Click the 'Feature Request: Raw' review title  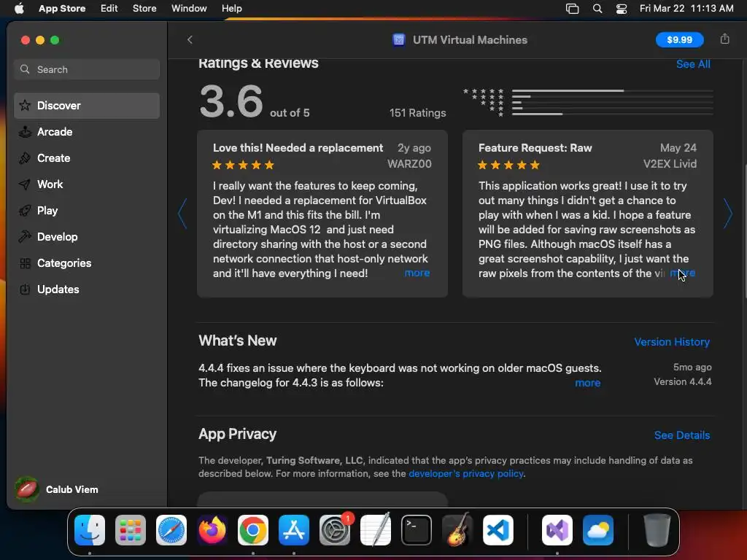(535, 148)
